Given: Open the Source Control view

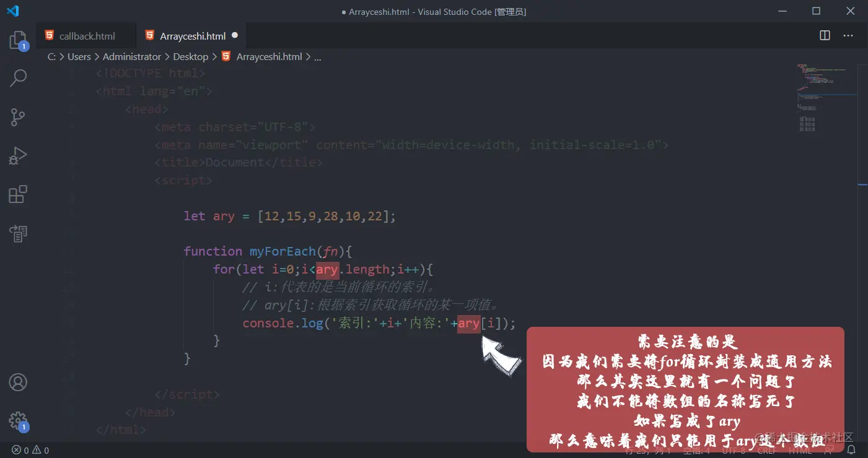Looking at the screenshot, I should 18,117.
